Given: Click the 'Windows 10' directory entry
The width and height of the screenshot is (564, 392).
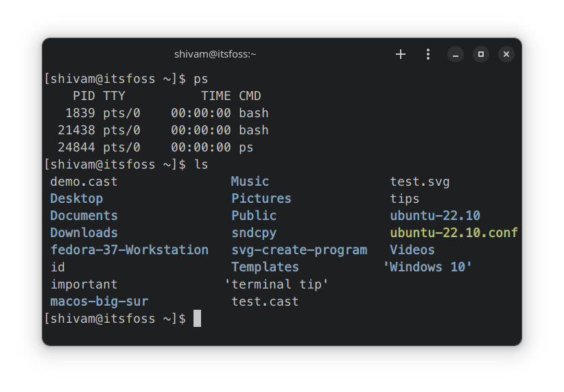Looking at the screenshot, I should pyautogui.click(x=427, y=267).
